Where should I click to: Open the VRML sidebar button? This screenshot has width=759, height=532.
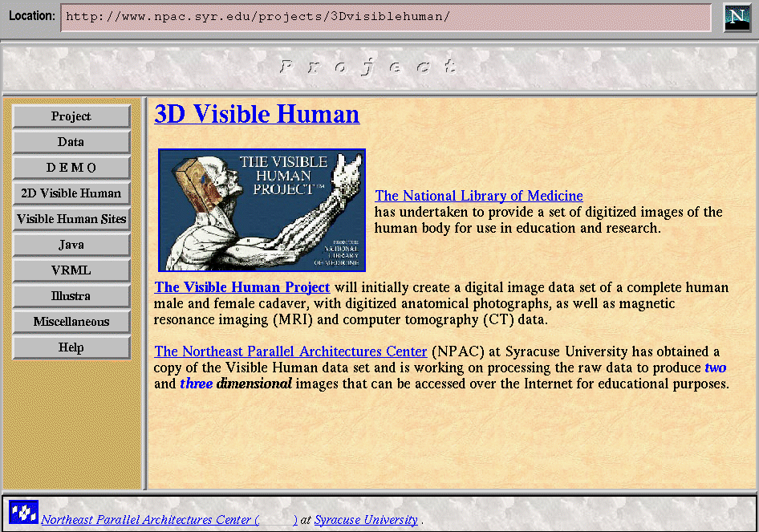(71, 270)
